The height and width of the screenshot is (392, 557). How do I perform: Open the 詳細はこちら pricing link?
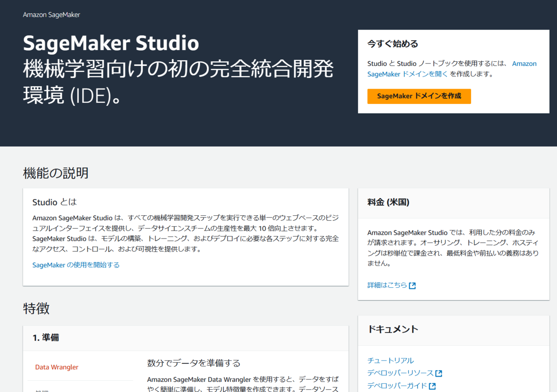(x=387, y=285)
